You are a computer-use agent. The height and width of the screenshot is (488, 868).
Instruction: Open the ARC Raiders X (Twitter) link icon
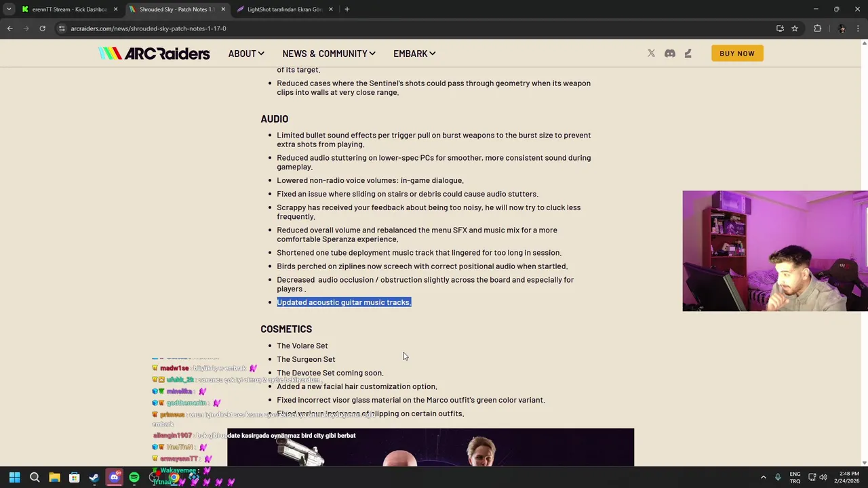click(x=651, y=54)
